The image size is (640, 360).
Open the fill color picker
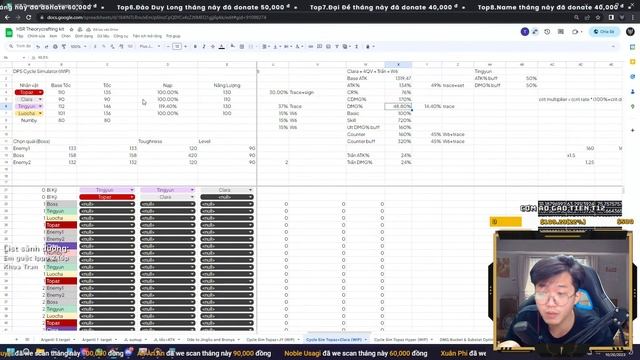(x=233, y=47)
